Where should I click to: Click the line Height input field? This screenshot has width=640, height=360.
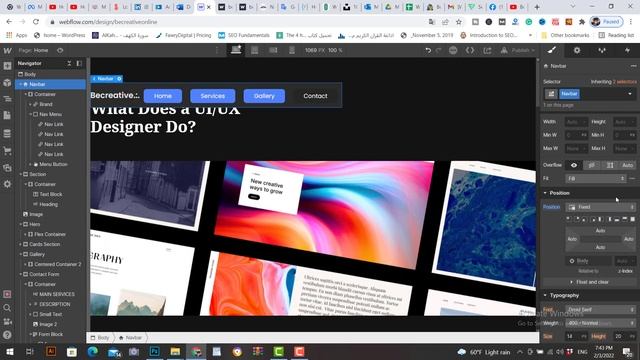click(x=624, y=336)
